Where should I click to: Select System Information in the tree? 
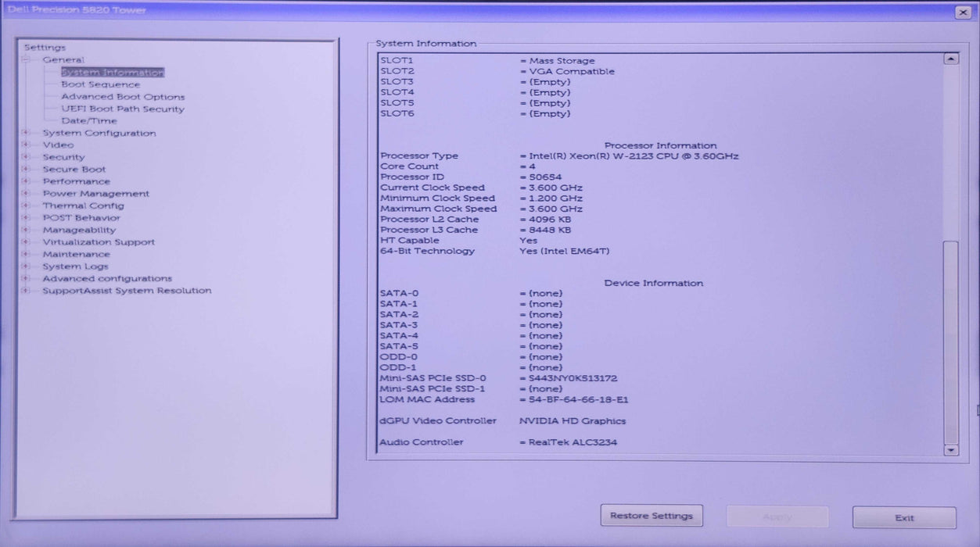pos(113,73)
